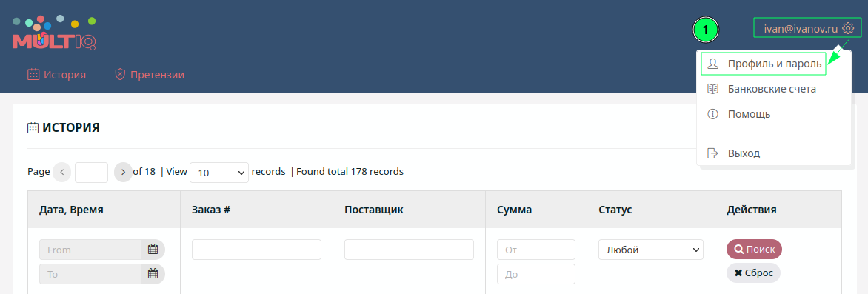Open the Претензии tab

tap(150, 75)
